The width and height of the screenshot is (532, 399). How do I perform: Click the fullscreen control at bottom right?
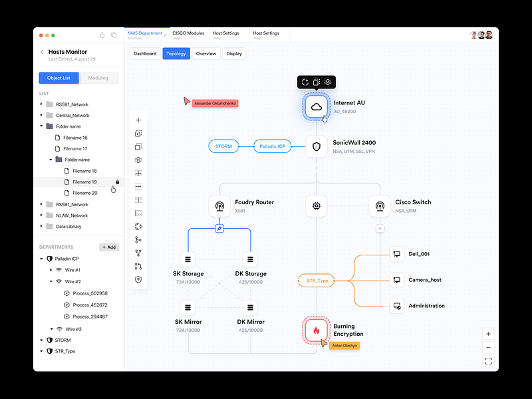coord(488,360)
